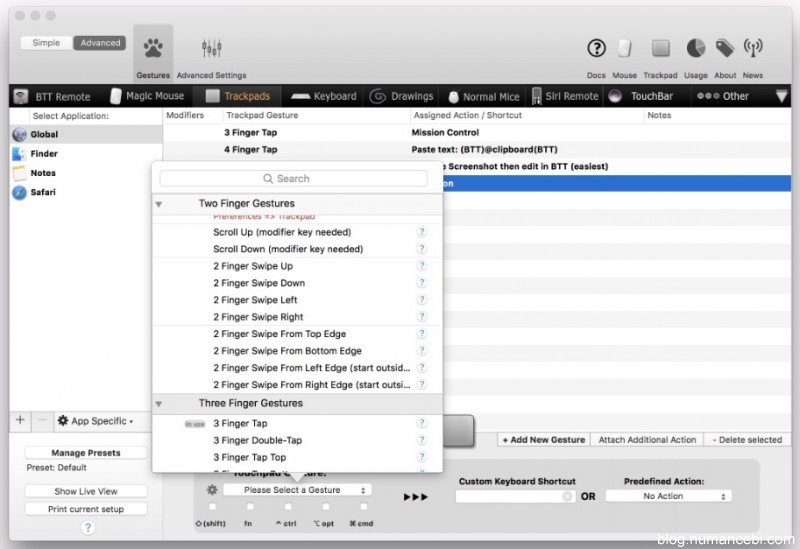The image size is (800, 549).
Task: Select Finder in application list
Action: 86,154
